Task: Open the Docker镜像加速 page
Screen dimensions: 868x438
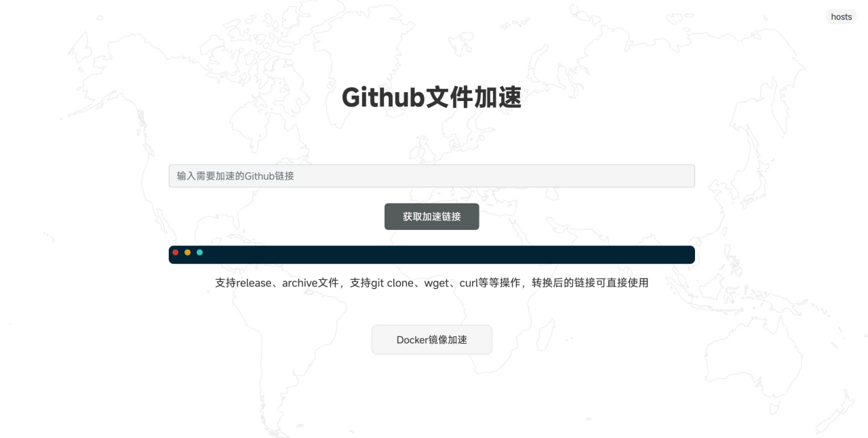Action: pos(431,340)
